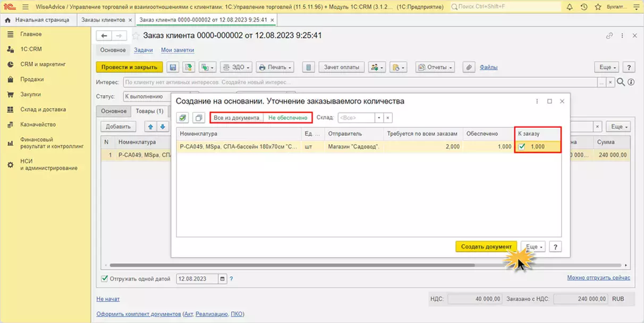Open the Задачи link tab
Viewport: 644px width, 323px height.
(143, 50)
